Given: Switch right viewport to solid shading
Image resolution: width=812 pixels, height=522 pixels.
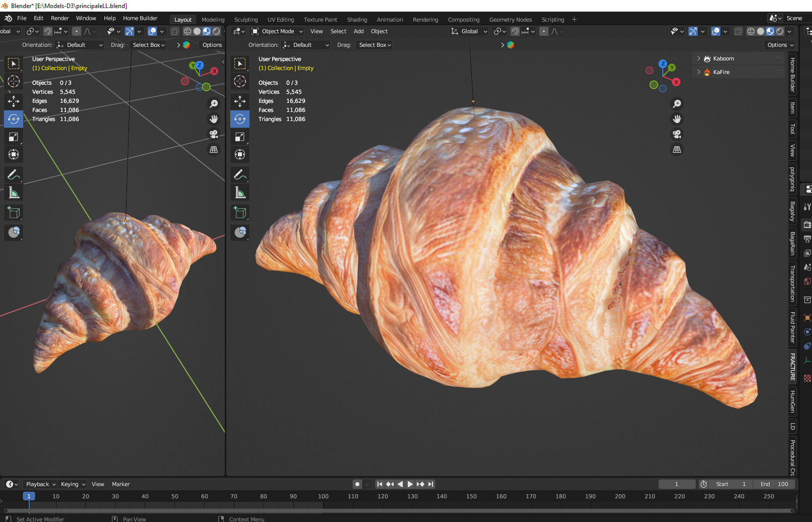Looking at the screenshot, I should click(x=761, y=31).
